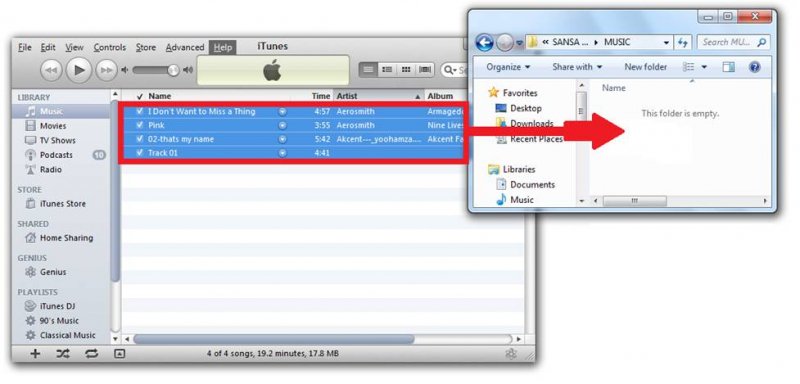800x384 pixels.
Task: Click the add playlist plus button
Action: [35, 353]
